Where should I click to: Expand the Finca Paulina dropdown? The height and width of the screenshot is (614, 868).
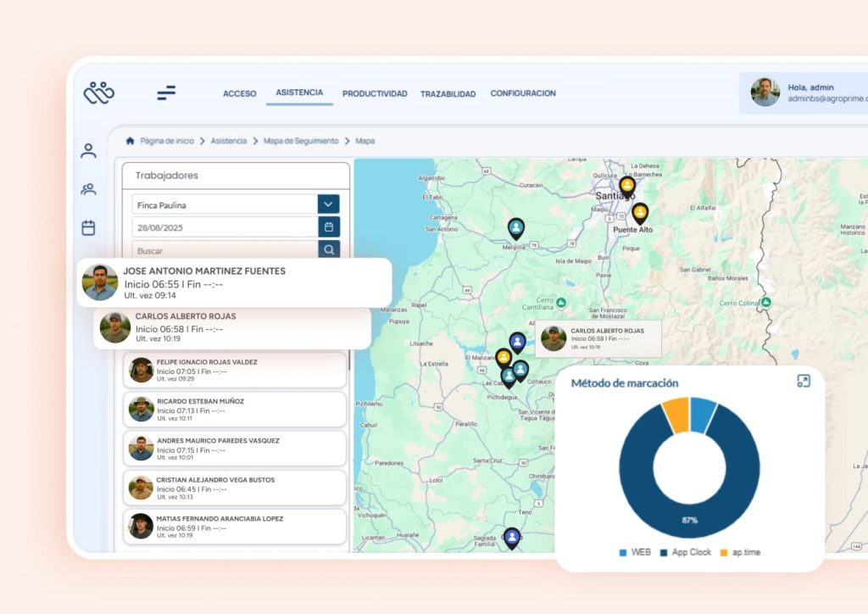coord(329,204)
